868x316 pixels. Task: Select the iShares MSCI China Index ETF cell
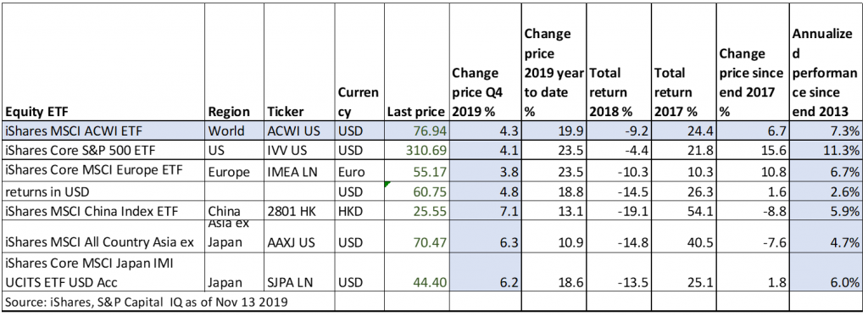103,210
